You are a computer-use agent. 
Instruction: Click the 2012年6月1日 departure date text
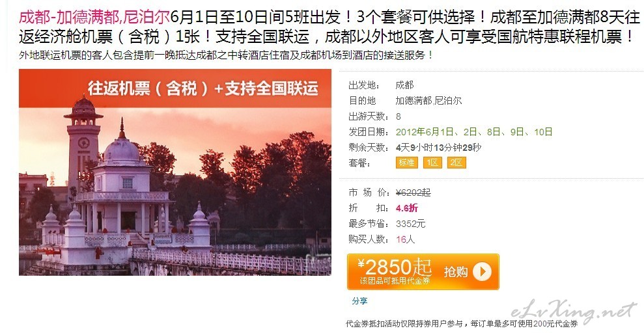[425, 132]
